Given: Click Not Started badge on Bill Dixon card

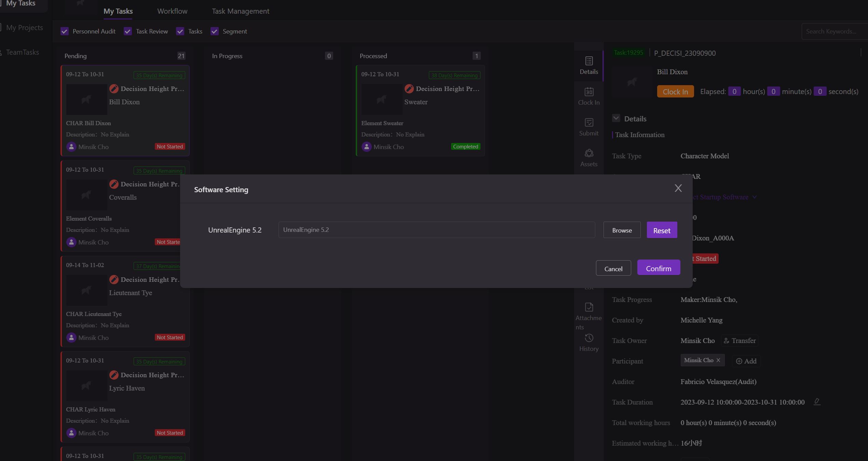Looking at the screenshot, I should click(x=170, y=146).
